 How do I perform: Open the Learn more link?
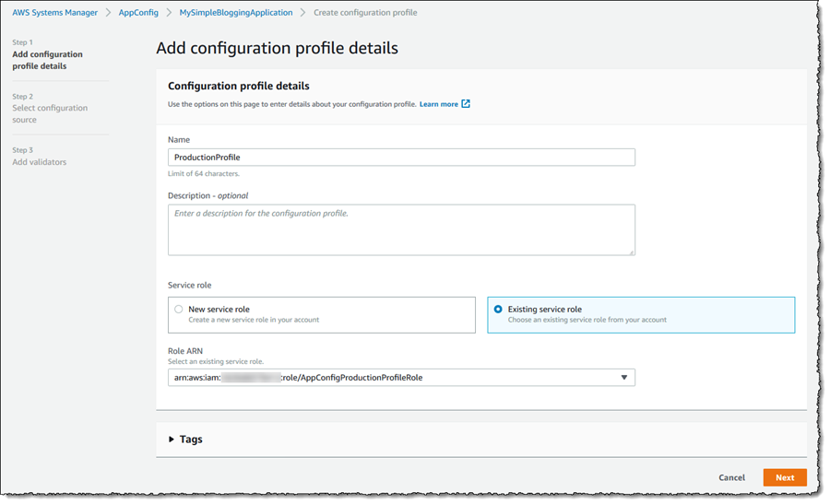point(439,104)
